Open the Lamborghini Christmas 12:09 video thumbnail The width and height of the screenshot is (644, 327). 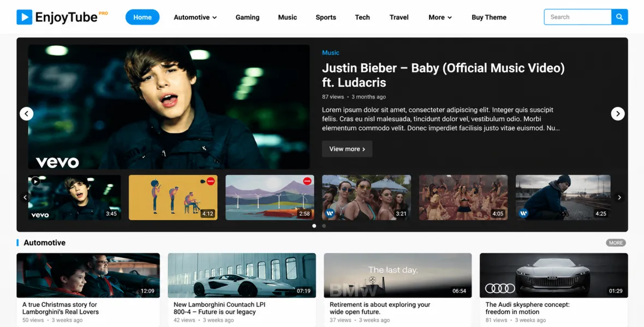[x=88, y=275]
